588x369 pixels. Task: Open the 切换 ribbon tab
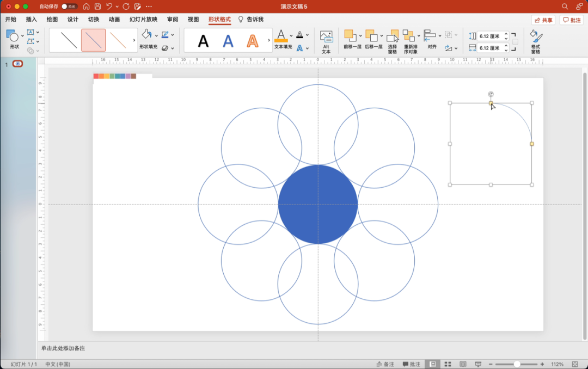(94, 20)
